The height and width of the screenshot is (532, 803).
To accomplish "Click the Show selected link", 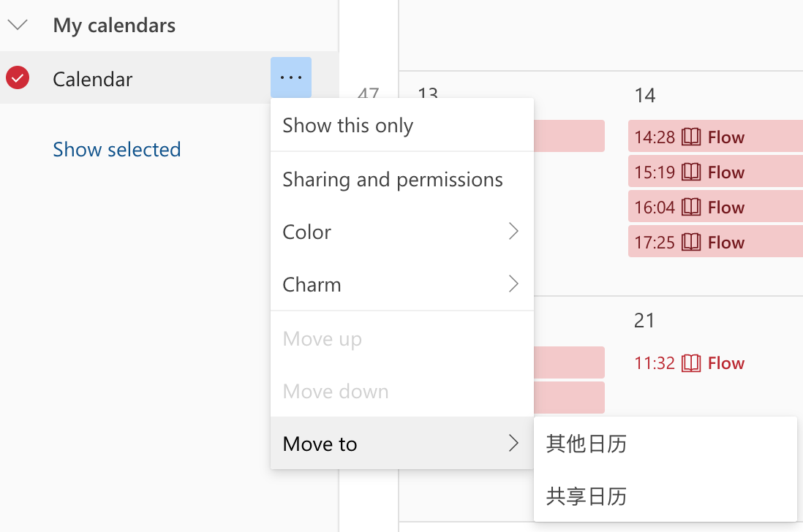I will click(116, 149).
